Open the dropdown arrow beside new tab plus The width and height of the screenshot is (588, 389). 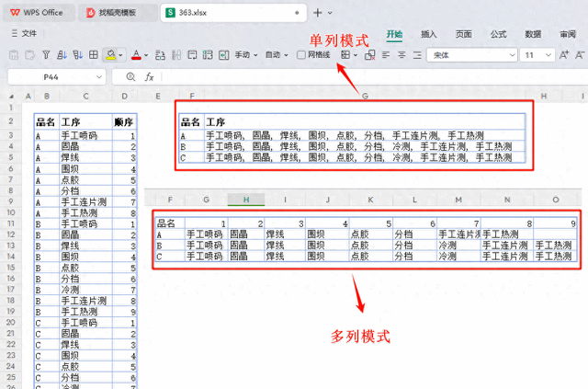pos(330,13)
